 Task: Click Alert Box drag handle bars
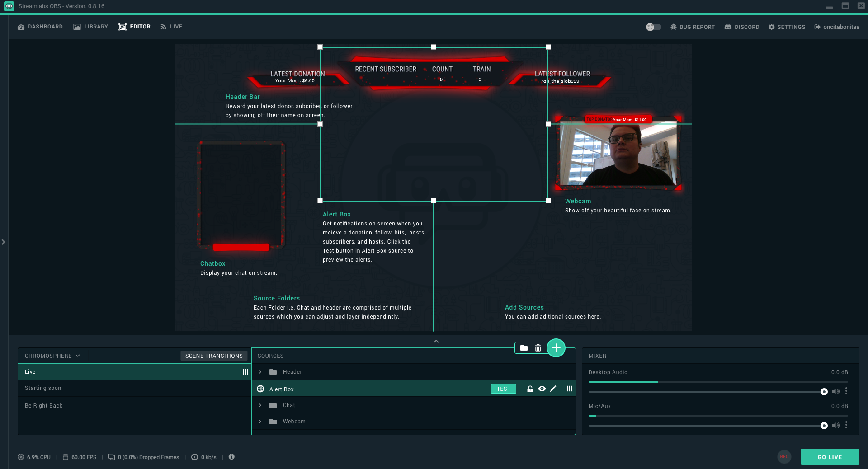(570, 389)
